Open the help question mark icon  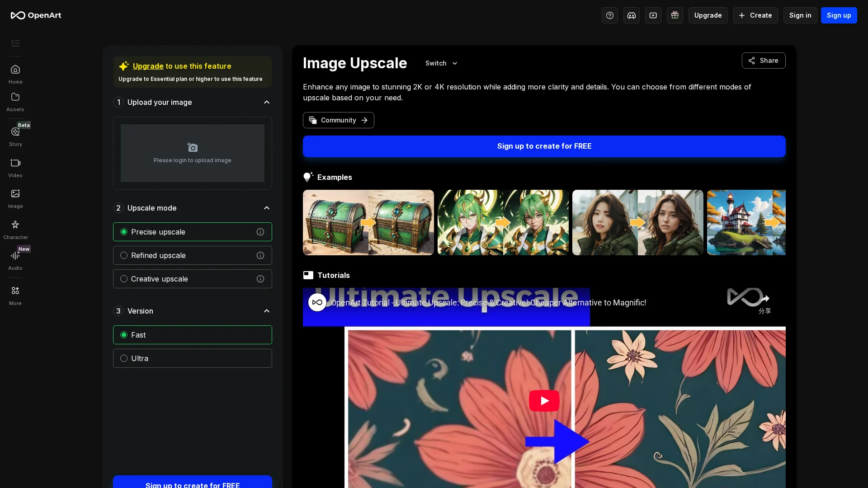(x=609, y=15)
